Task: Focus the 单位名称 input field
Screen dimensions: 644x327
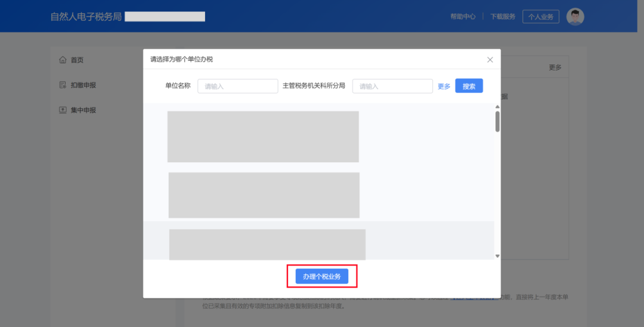Action: tap(237, 86)
